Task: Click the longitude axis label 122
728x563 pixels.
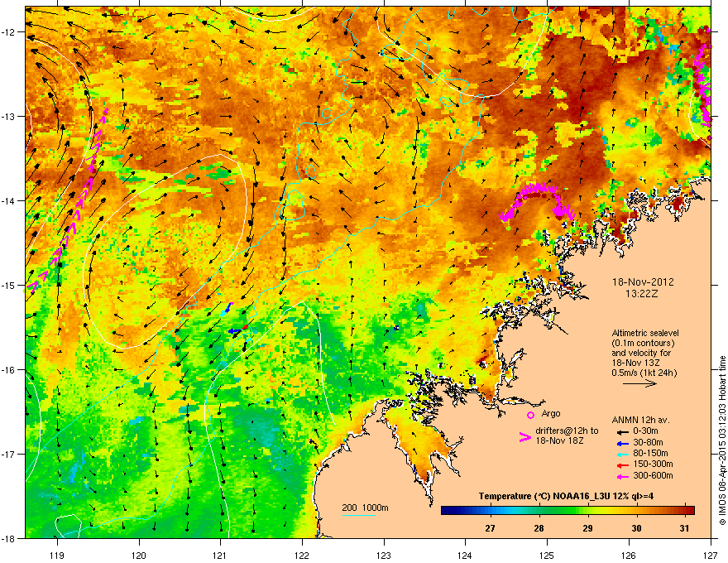Action: 302,556
